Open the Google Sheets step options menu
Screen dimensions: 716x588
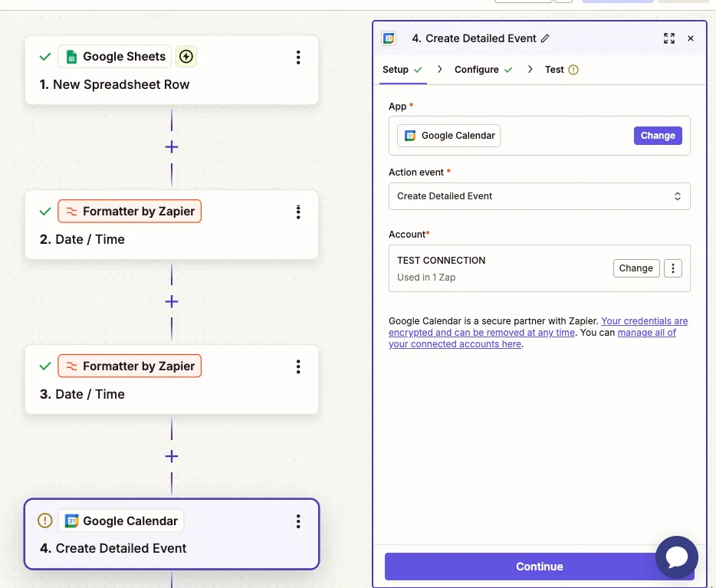click(298, 57)
